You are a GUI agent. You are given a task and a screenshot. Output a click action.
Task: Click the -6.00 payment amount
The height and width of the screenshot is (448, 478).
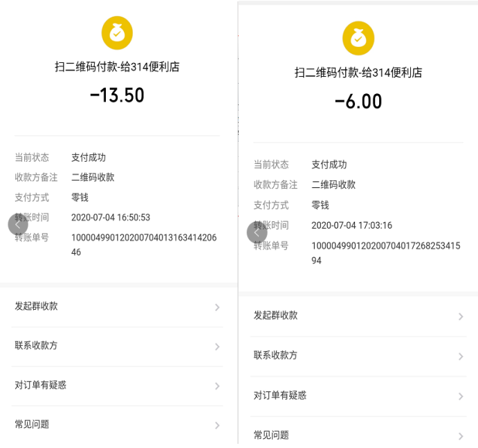point(358,102)
